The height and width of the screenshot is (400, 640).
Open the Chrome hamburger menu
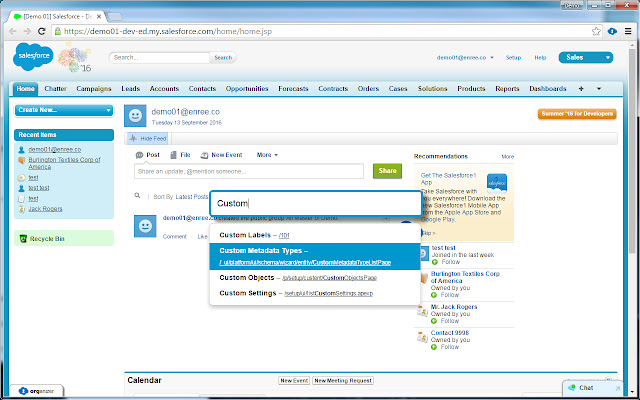[628, 31]
